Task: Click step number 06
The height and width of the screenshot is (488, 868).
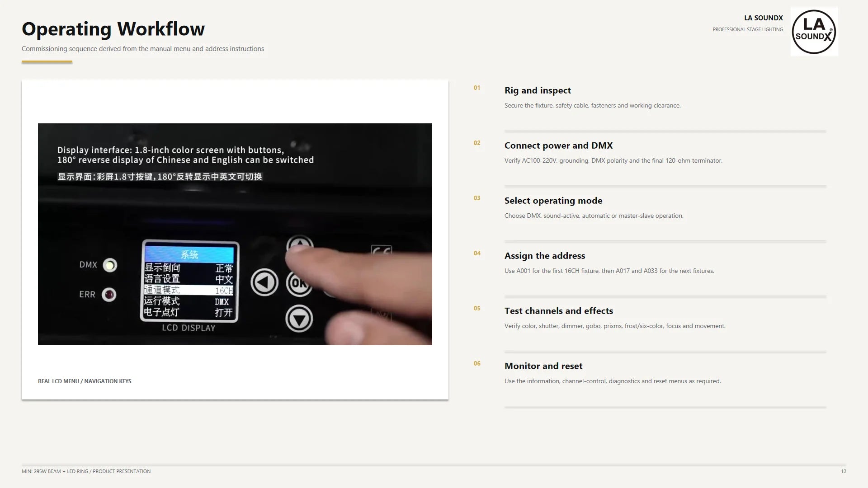Action: click(x=477, y=363)
